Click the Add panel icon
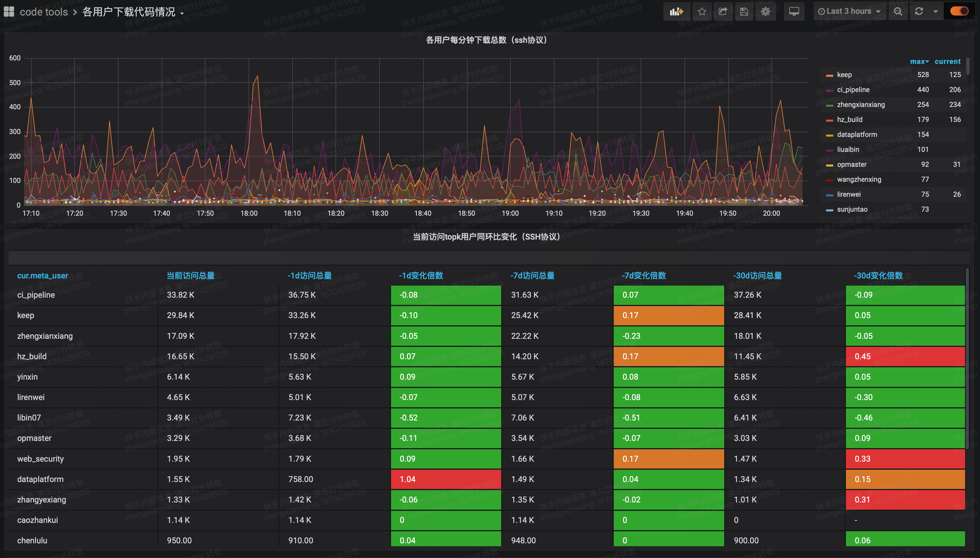The image size is (980, 558). (676, 12)
